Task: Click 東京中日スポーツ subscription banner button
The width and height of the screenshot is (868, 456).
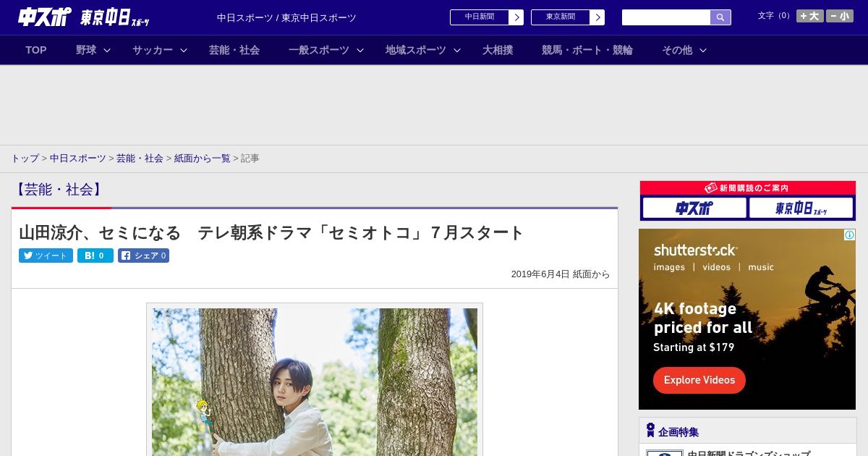Action: (x=801, y=208)
